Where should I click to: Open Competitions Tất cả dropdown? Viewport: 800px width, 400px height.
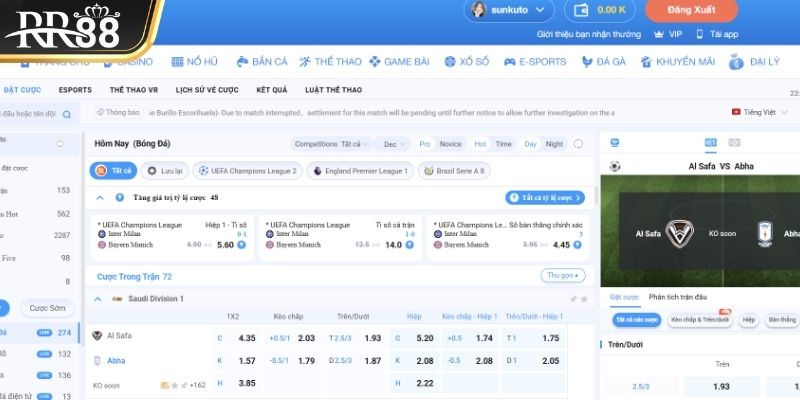coord(331,144)
